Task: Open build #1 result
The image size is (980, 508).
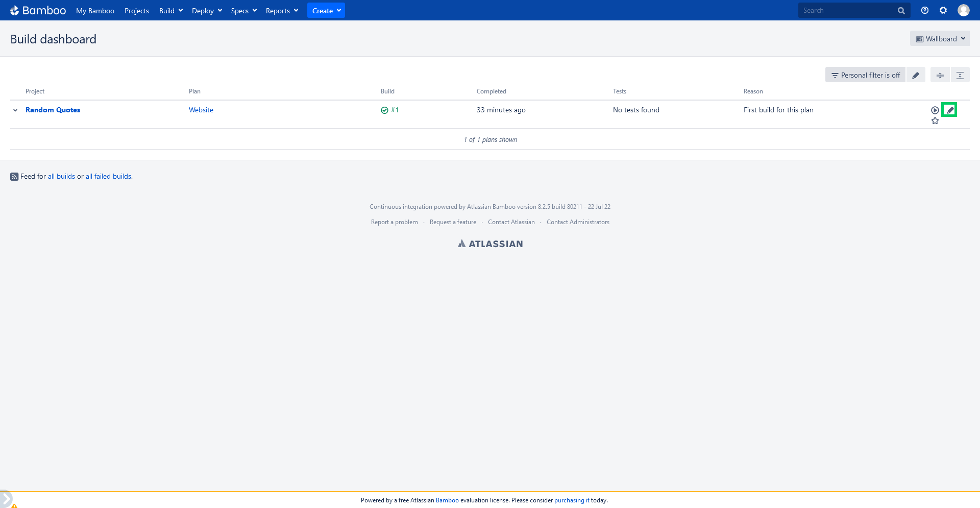Action: 395,110
